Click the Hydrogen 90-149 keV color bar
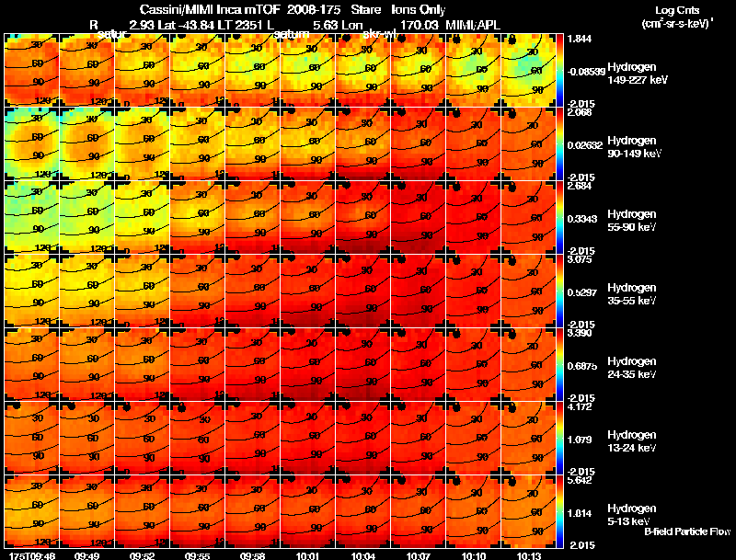 [x=559, y=144]
